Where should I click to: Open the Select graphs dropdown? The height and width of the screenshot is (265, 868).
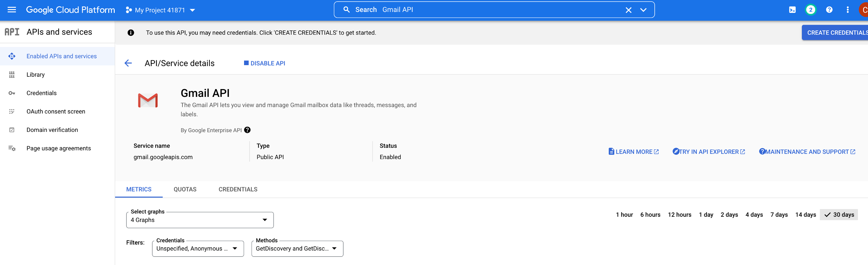pyautogui.click(x=200, y=220)
